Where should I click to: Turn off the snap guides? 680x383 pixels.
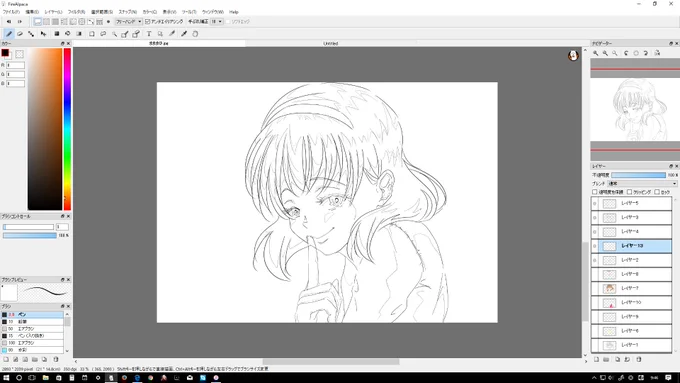click(x=38, y=21)
